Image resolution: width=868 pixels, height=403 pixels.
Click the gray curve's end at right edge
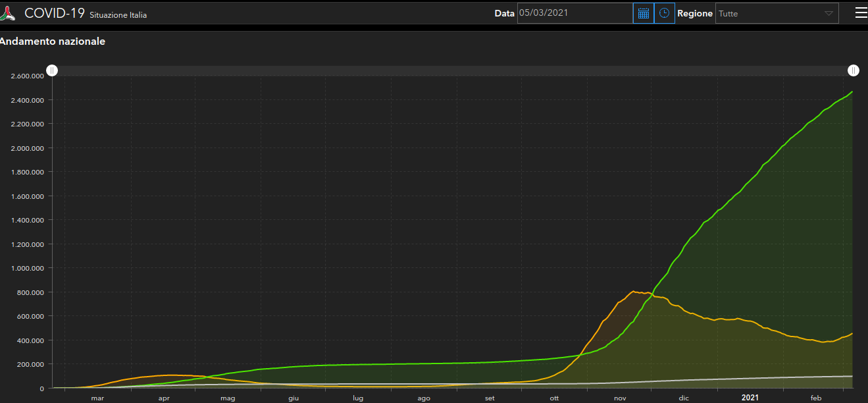[852, 376]
